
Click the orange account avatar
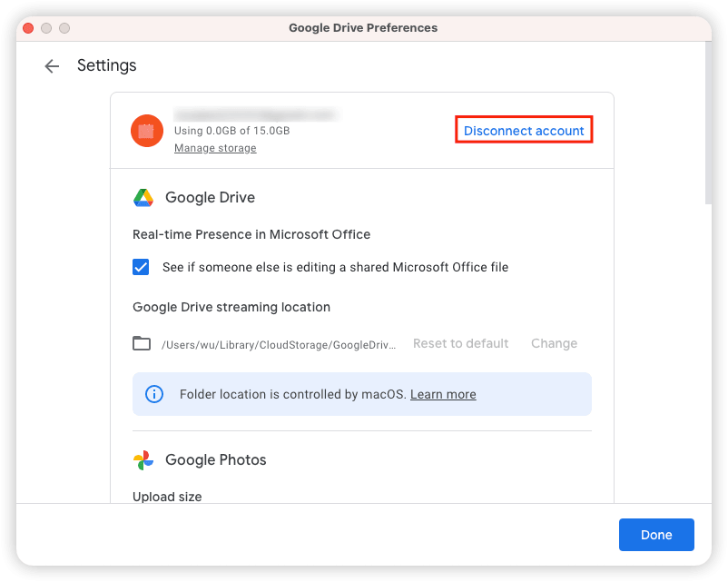[x=147, y=131]
